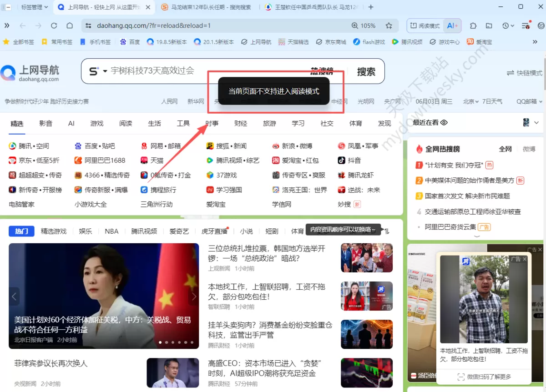The image size is (546, 392).
Task: Show previous carousel slide arrow
Action: pyautogui.click(x=14, y=297)
